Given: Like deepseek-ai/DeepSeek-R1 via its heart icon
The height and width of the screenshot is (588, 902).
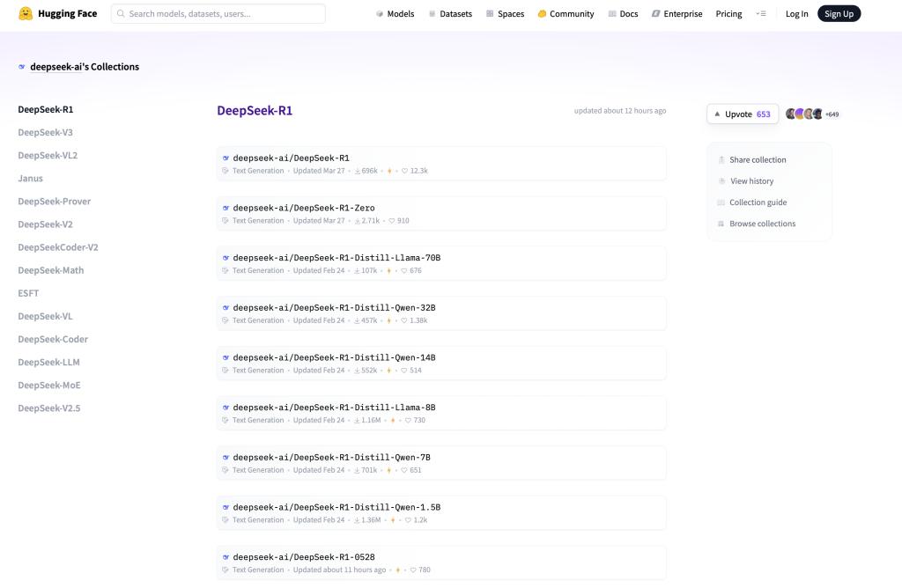Looking at the screenshot, I should pyautogui.click(x=406, y=170).
